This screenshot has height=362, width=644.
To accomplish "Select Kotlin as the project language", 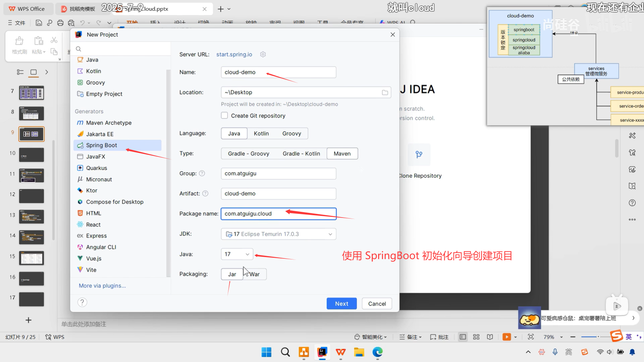I will pyautogui.click(x=261, y=133).
